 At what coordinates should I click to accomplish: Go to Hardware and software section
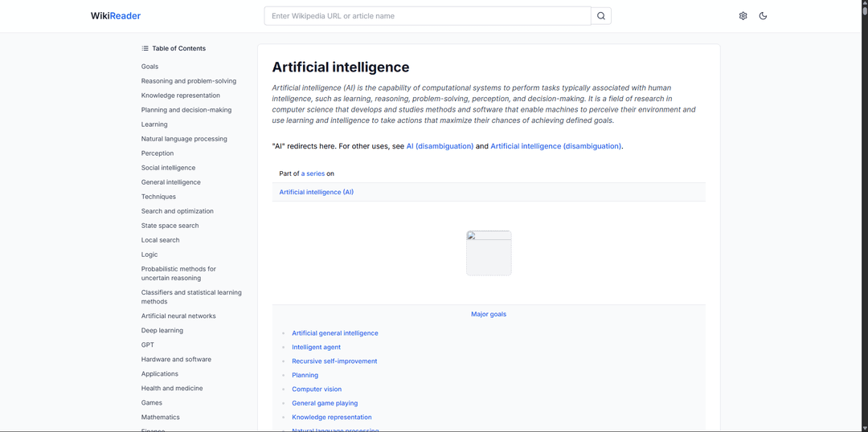coord(176,359)
